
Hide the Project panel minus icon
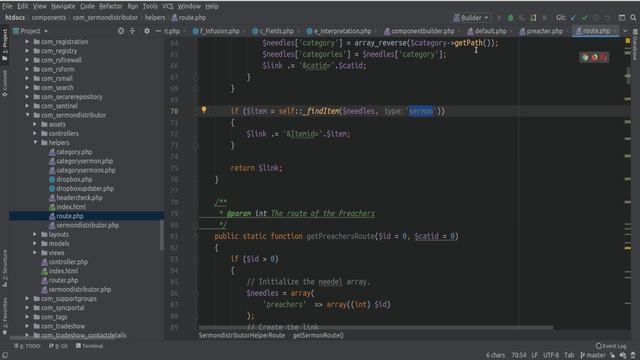(158, 31)
